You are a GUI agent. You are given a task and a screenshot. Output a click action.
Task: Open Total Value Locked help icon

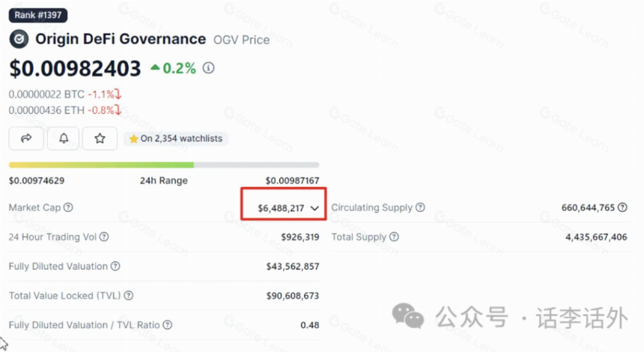(x=129, y=295)
